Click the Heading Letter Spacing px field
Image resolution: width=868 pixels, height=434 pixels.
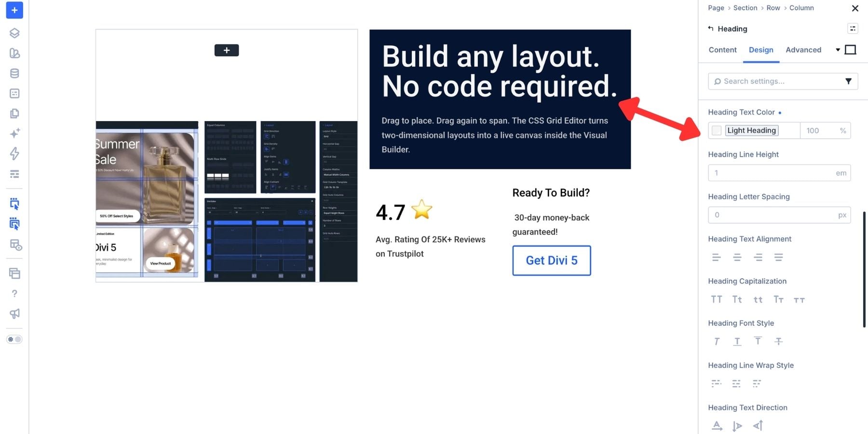point(779,215)
